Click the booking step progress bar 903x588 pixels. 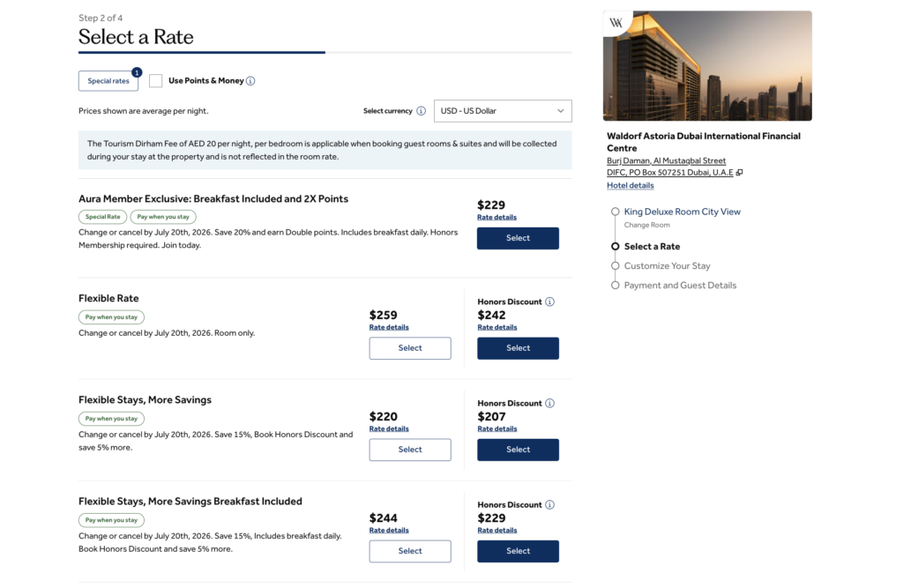(x=325, y=52)
